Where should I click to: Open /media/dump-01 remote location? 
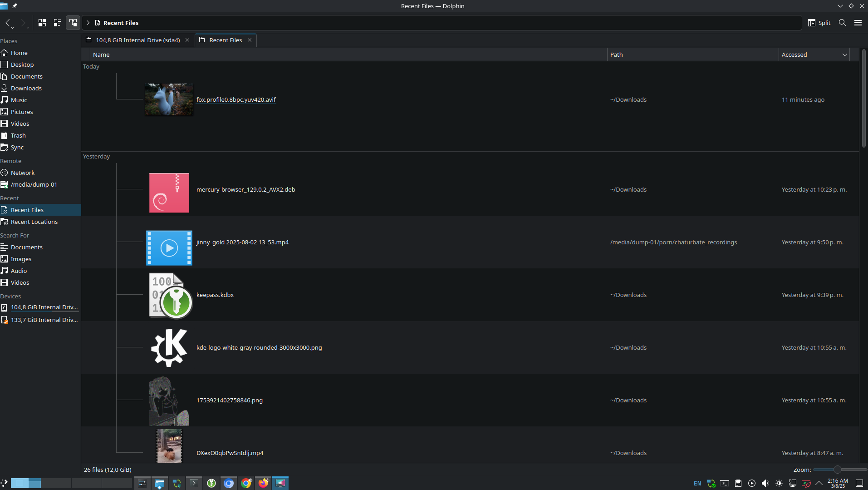(40, 184)
